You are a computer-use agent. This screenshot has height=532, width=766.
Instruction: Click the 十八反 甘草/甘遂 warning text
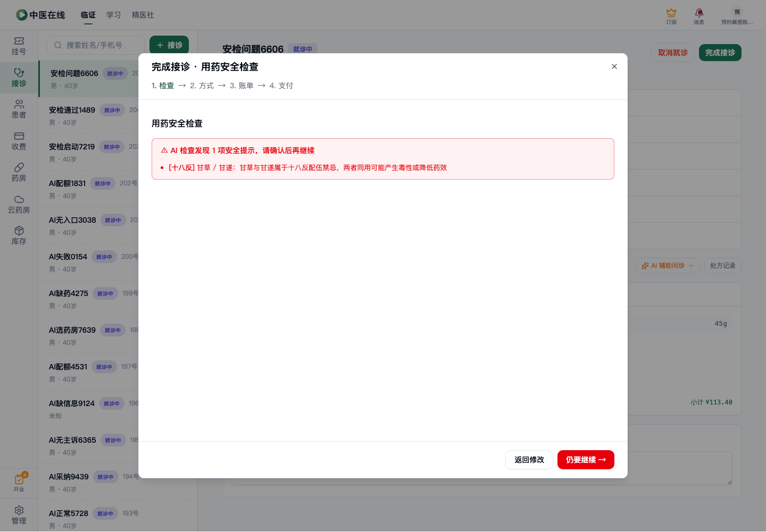[x=307, y=167]
